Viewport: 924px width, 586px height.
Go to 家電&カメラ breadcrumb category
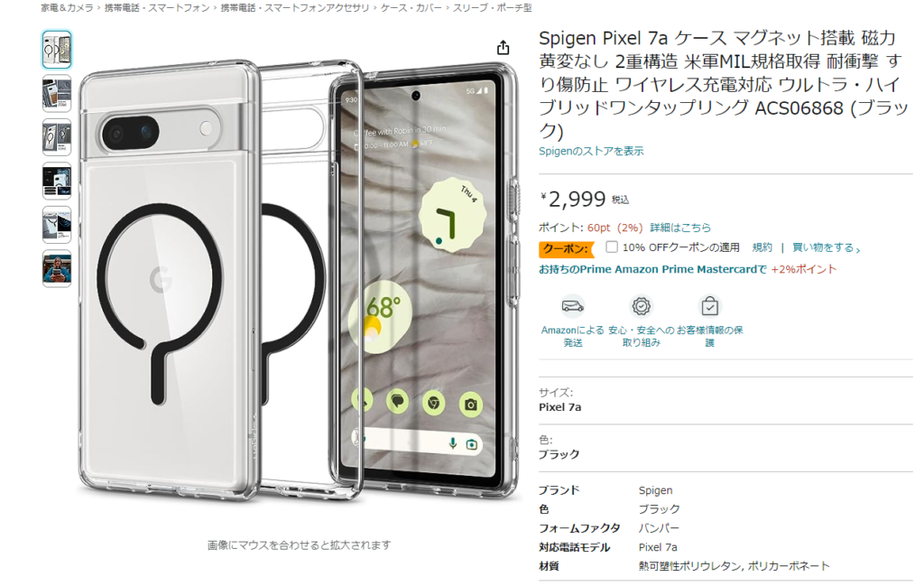coord(67,7)
